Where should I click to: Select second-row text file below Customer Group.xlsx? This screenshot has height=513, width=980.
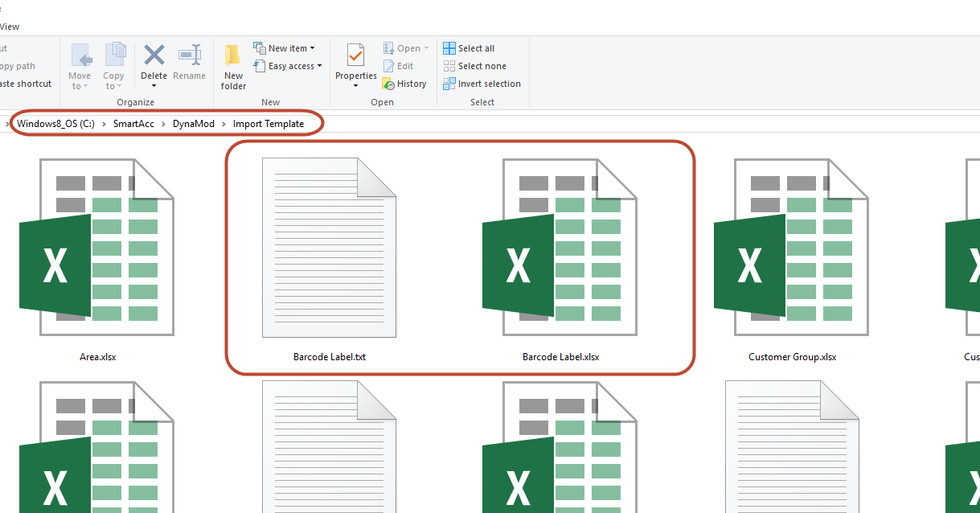pyautogui.click(x=792, y=447)
